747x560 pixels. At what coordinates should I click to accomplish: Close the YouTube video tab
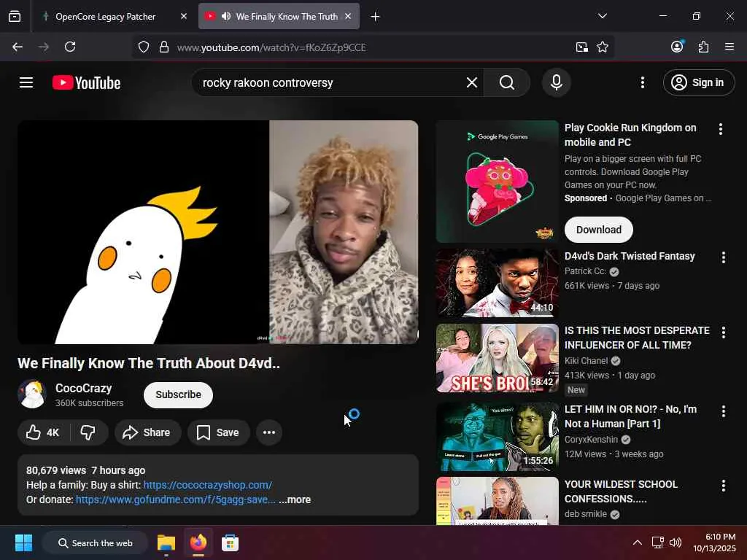[348, 16]
